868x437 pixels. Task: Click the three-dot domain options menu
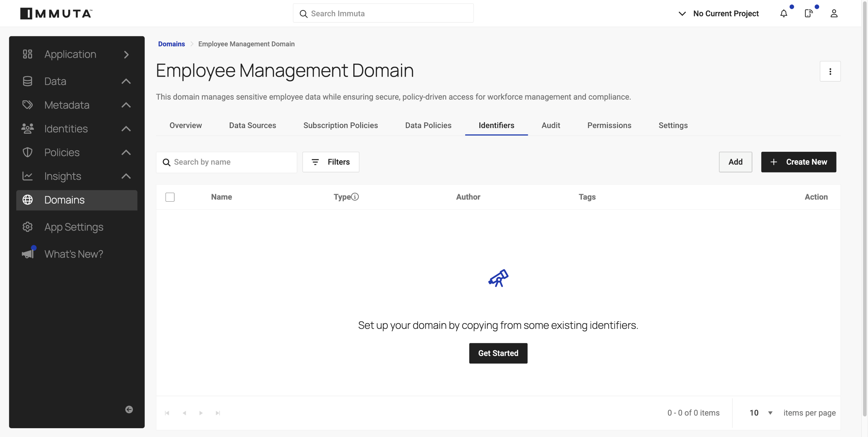[830, 71]
